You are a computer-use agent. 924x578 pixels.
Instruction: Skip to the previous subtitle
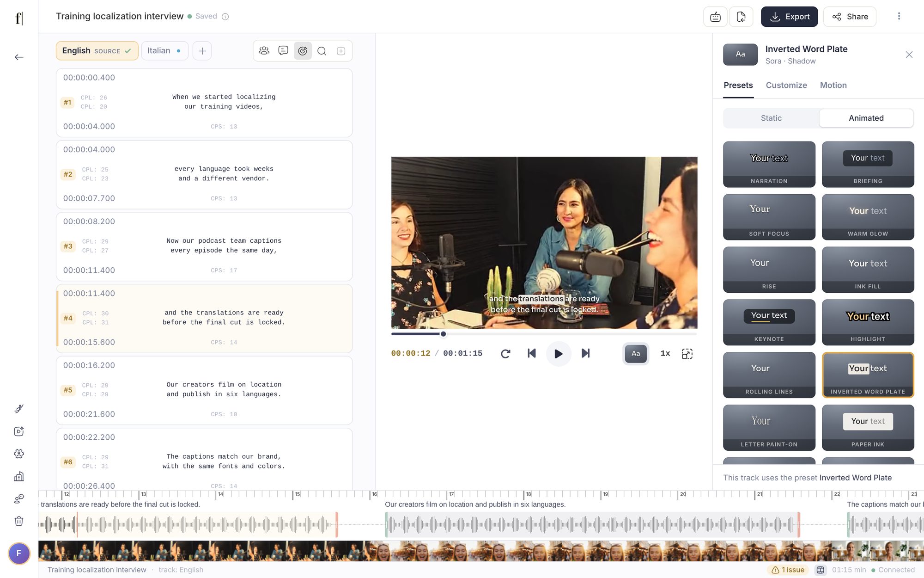(x=532, y=354)
